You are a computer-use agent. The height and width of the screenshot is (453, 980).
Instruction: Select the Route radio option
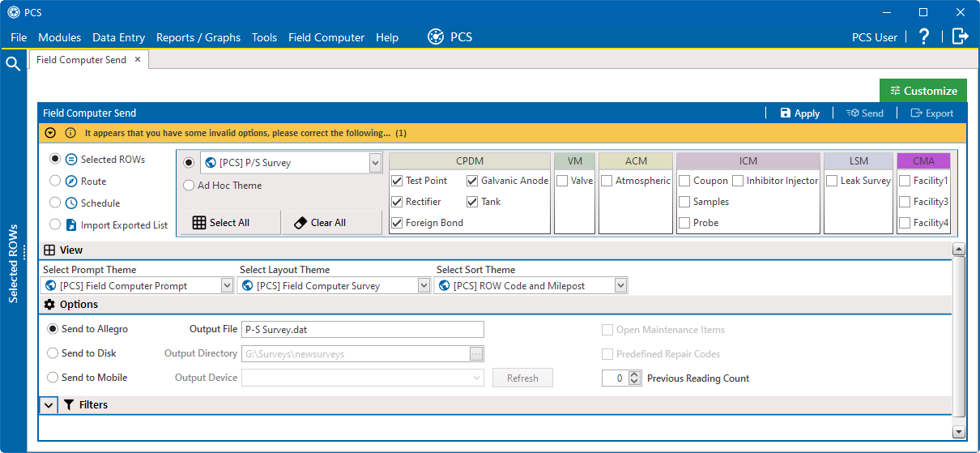[x=55, y=182]
